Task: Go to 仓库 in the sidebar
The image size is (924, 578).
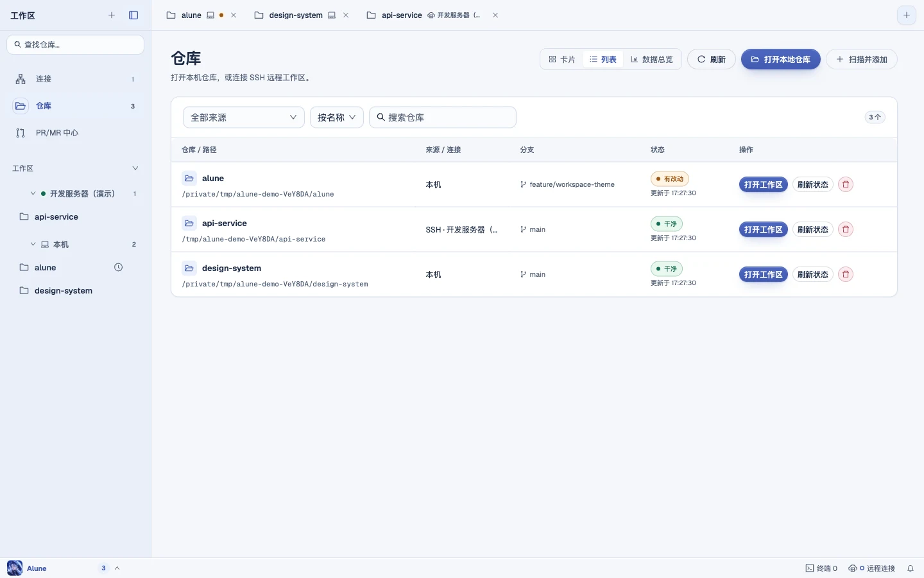Action: click(76, 106)
